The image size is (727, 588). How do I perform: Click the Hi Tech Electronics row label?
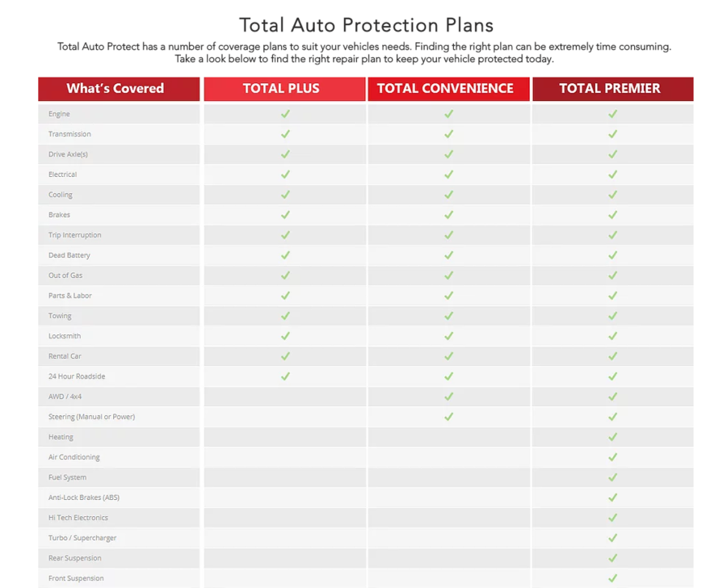(x=78, y=518)
